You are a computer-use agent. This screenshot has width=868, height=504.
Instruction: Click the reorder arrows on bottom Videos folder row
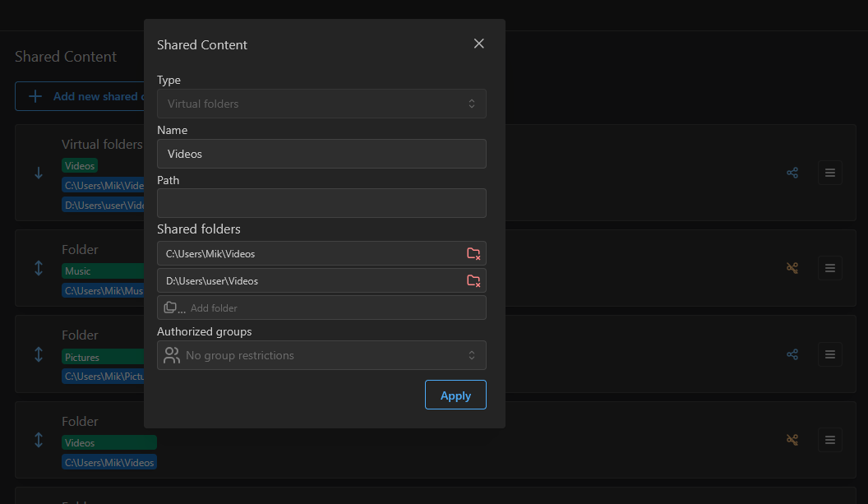38,440
